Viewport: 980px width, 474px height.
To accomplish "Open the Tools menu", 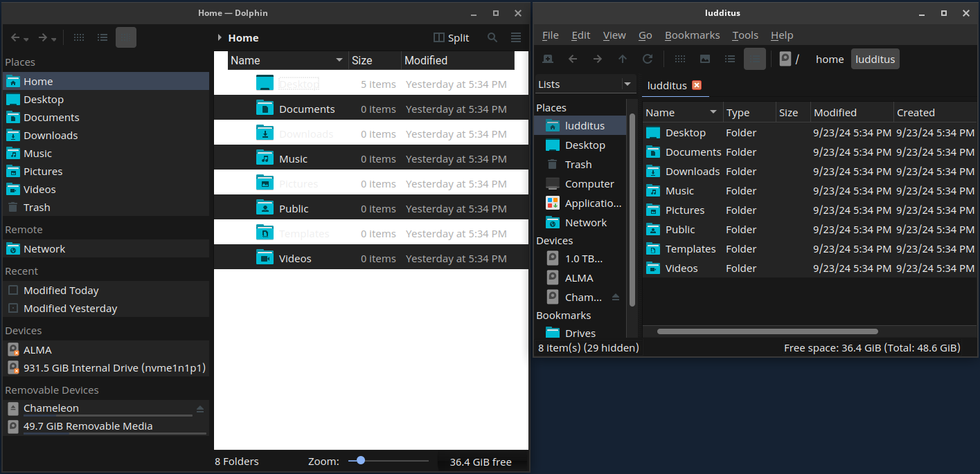I will point(745,35).
